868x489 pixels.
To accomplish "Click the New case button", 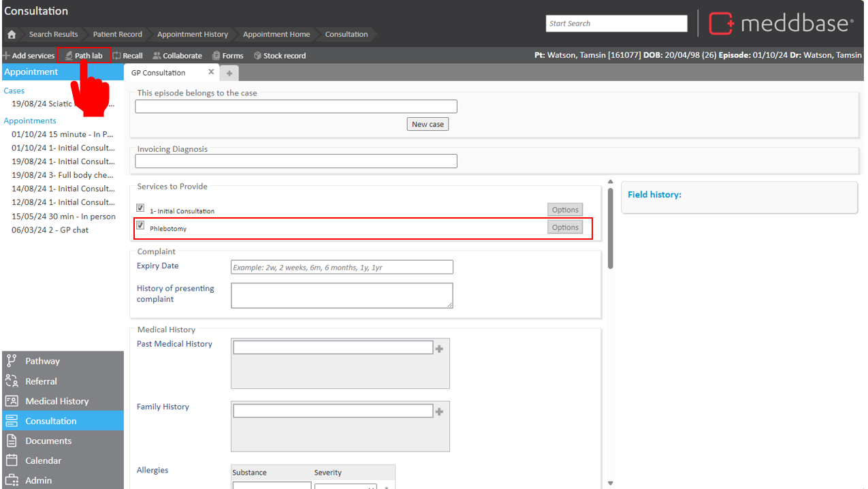I will [428, 124].
